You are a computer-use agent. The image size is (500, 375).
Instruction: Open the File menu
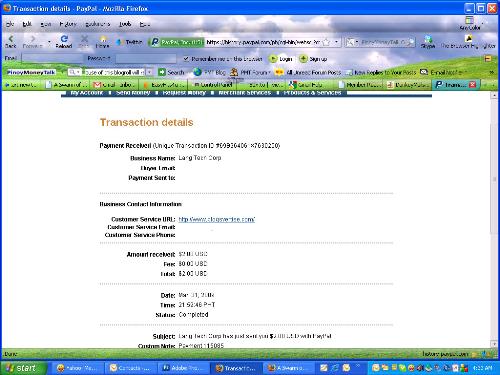tap(10, 24)
